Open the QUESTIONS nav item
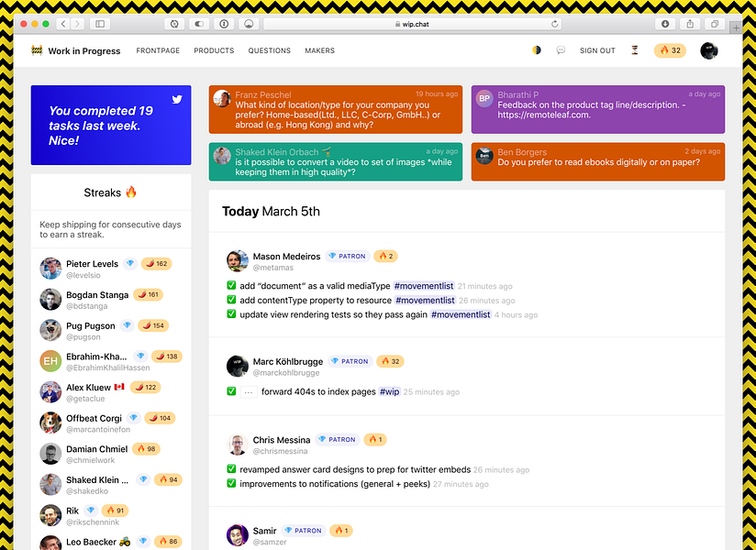756x550 pixels. click(x=270, y=50)
